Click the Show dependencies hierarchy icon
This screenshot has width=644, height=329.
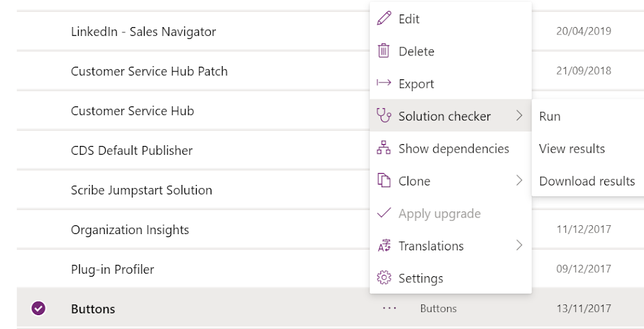384,148
